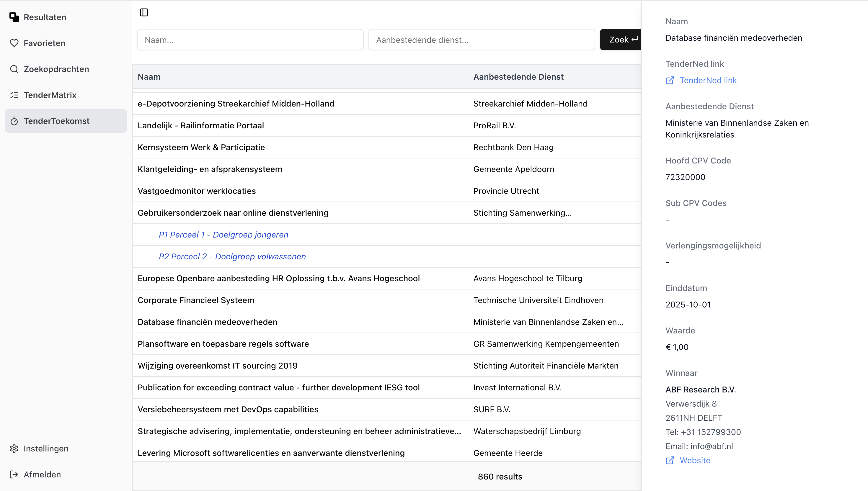Click the TenderMatrix list icon
The image size is (868, 491).
14,95
